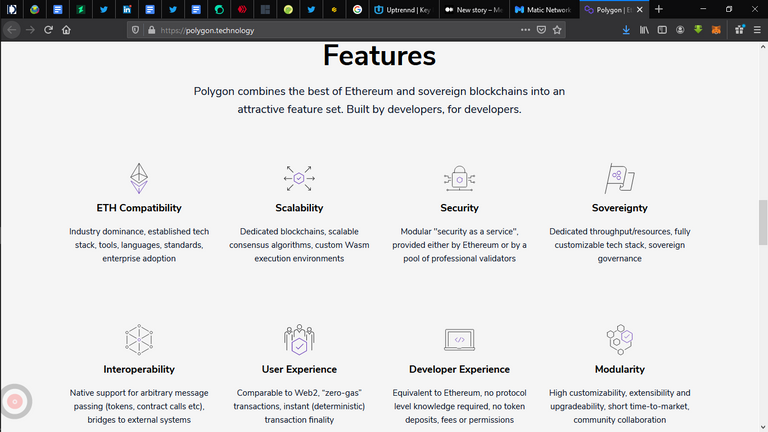The width and height of the screenshot is (768, 432).
Task: Reload the current page
Action: 48,30
